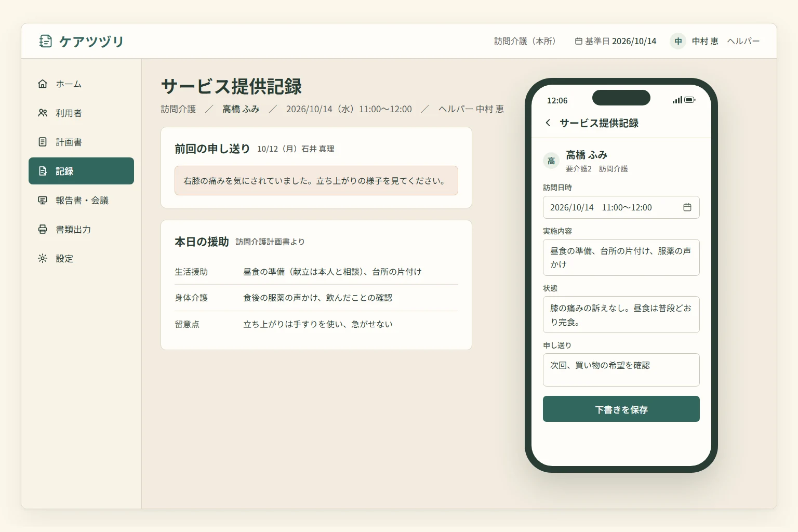Click the 留意点 row in 本日の援助
The width and height of the screenshot is (798, 532).
point(316,324)
